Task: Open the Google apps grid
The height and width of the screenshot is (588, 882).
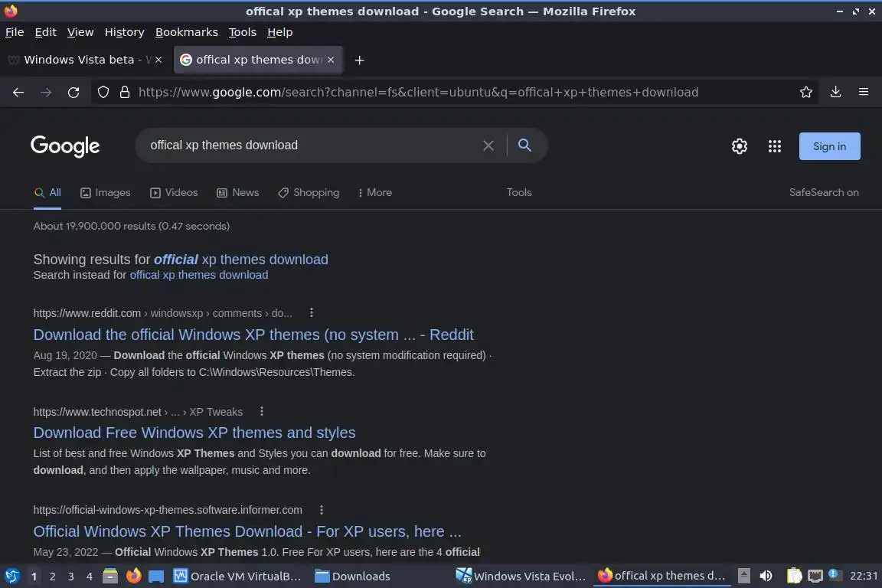Action: point(775,146)
